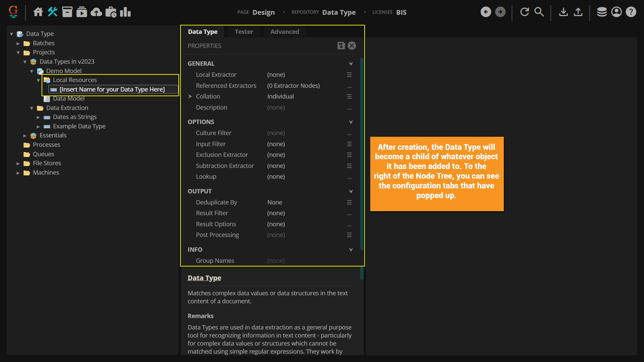Select the Example Data Type node
Screen dimensions: 644x362
(79, 126)
